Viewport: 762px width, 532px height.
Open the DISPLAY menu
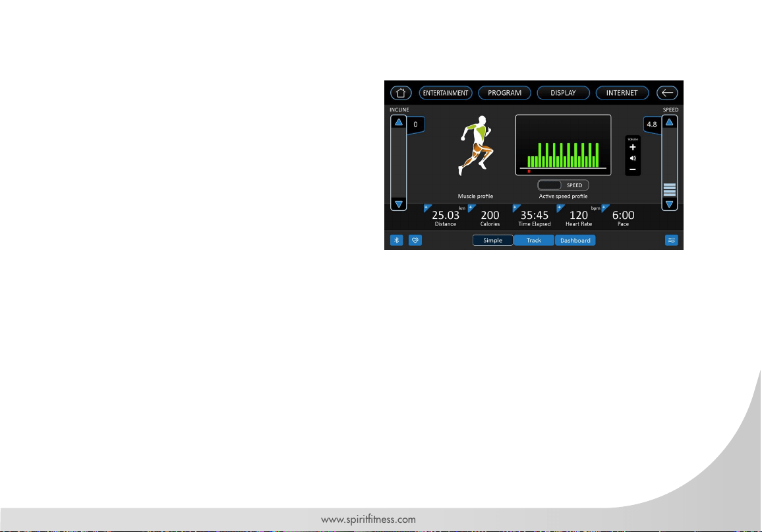click(563, 93)
